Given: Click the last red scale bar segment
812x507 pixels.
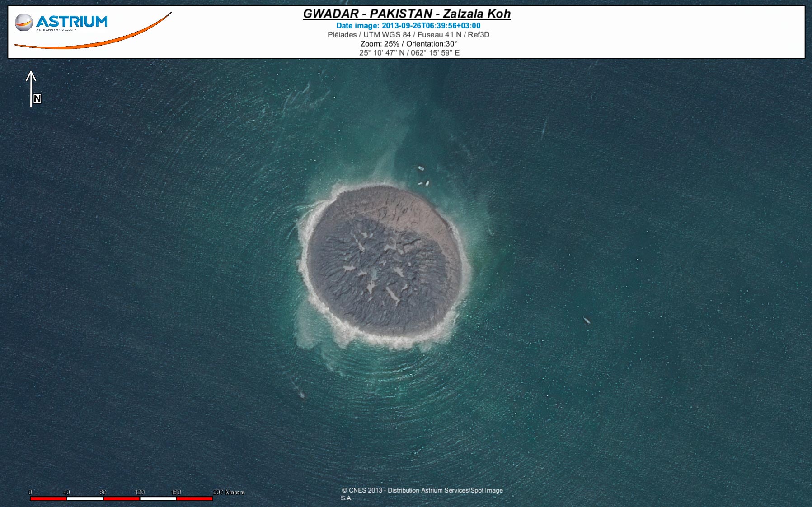Looking at the screenshot, I should point(194,498).
